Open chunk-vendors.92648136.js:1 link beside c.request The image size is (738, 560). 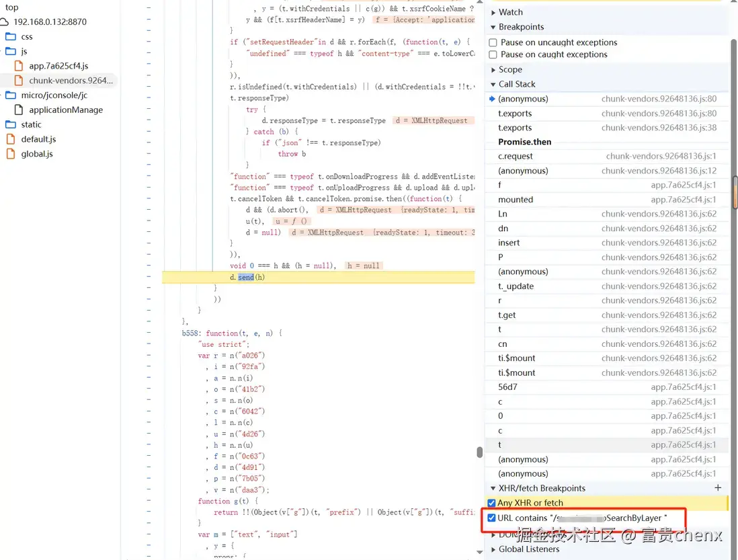pyautogui.click(x=661, y=156)
